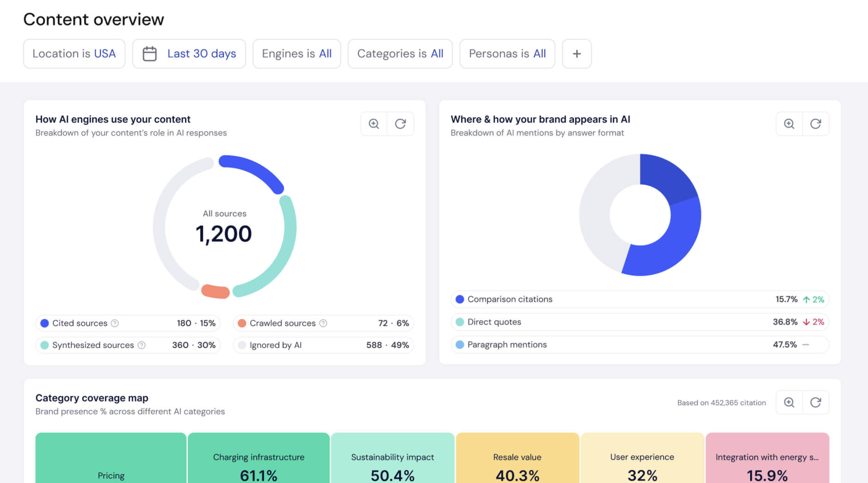The width and height of the screenshot is (868, 483).
Task: Open the Location is USA filter
Action: point(74,54)
